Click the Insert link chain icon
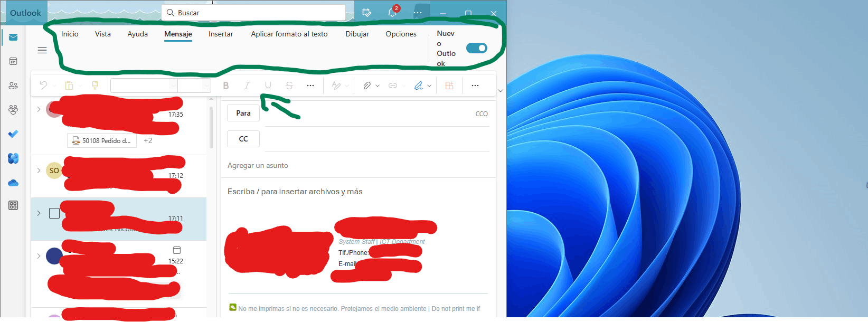The width and height of the screenshot is (868, 322). click(393, 86)
